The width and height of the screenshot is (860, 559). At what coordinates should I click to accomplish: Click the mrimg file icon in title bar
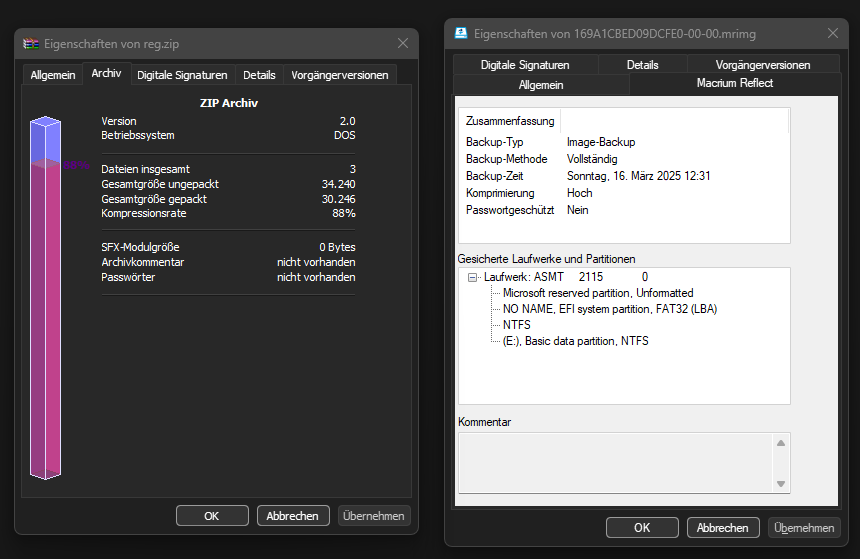pyautogui.click(x=461, y=33)
